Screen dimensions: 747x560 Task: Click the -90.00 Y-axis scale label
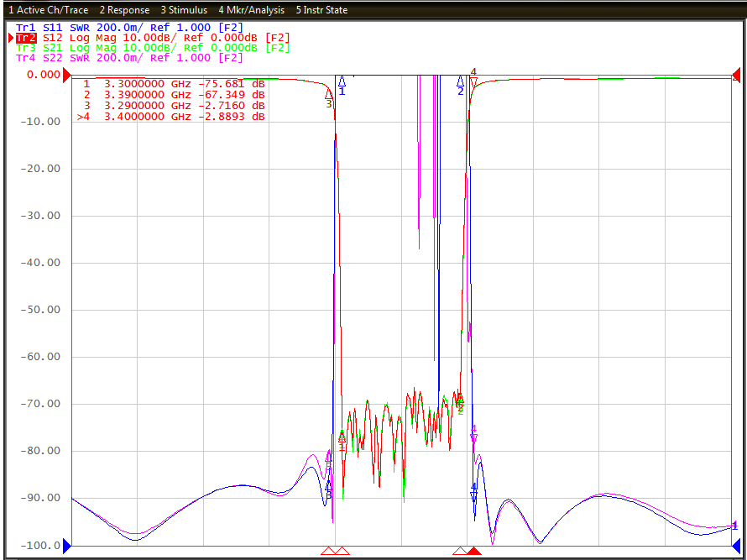pyautogui.click(x=40, y=498)
